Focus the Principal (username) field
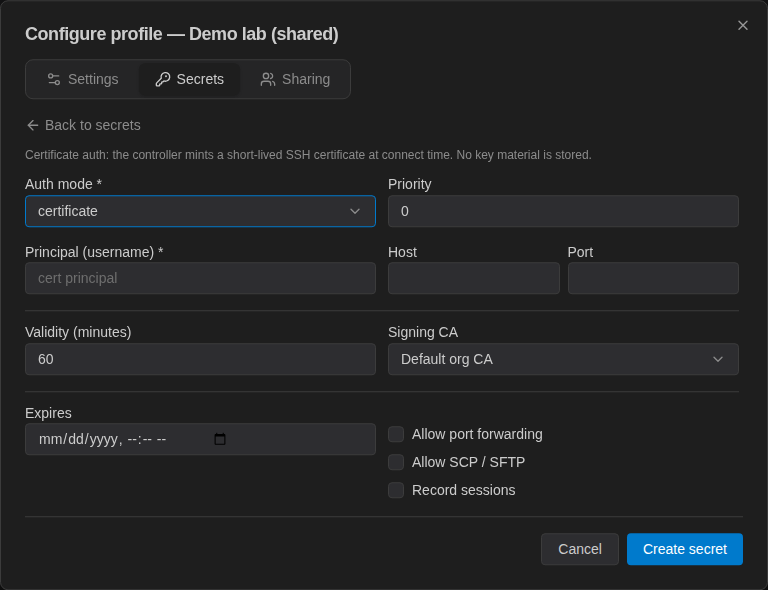The image size is (768, 590). (x=200, y=278)
